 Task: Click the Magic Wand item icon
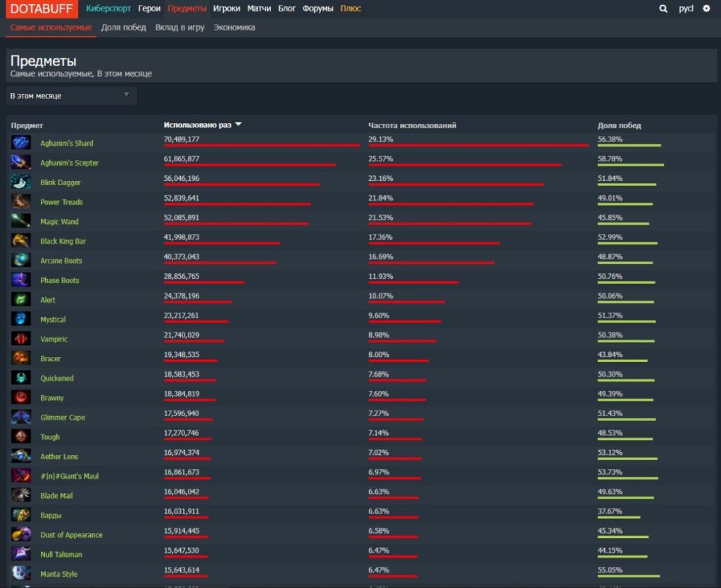pos(20,222)
